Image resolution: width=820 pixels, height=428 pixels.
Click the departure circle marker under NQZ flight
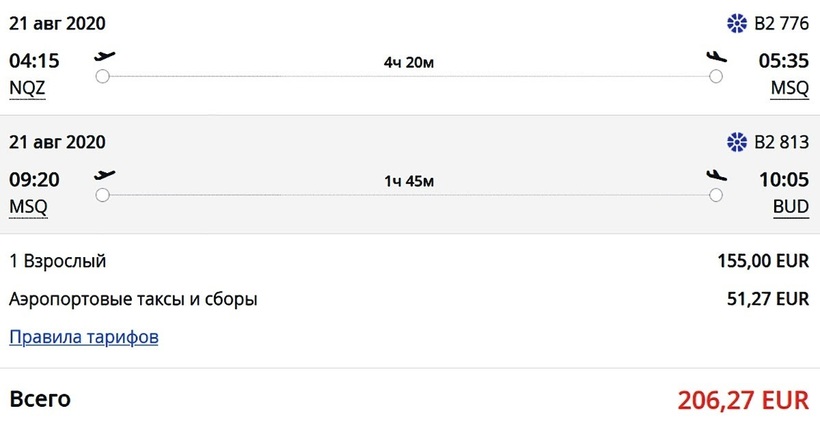102,76
